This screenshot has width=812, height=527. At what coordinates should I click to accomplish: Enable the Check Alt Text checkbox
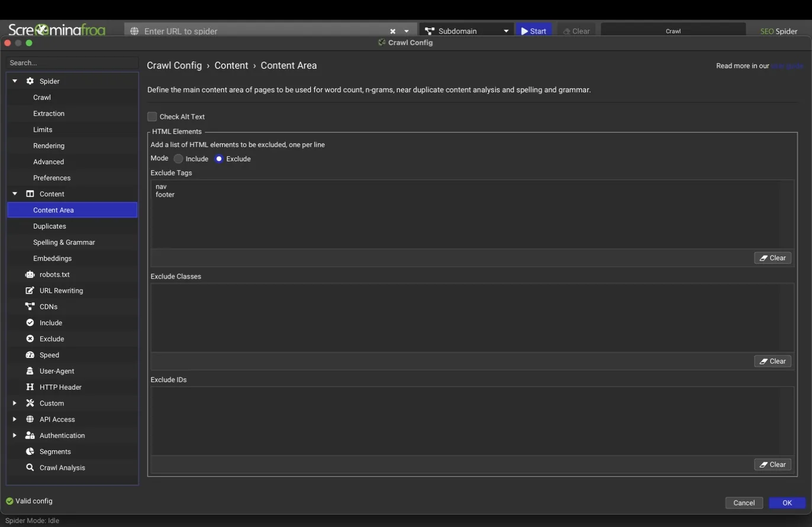click(152, 117)
